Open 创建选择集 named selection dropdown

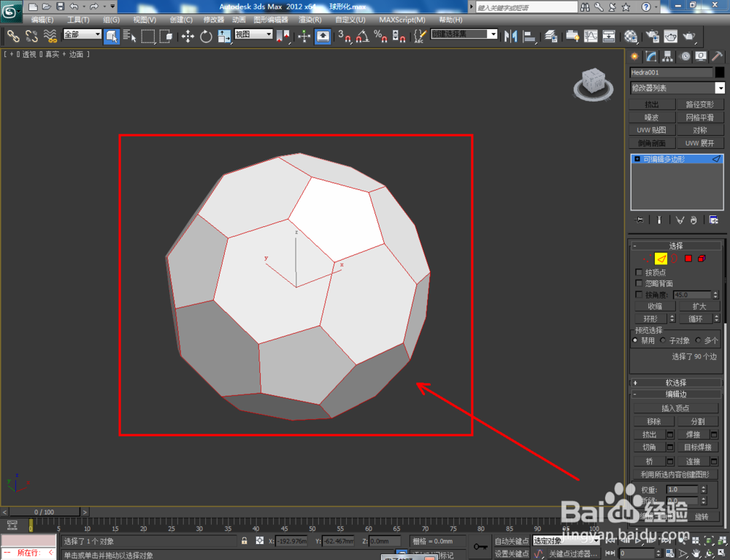click(x=464, y=34)
